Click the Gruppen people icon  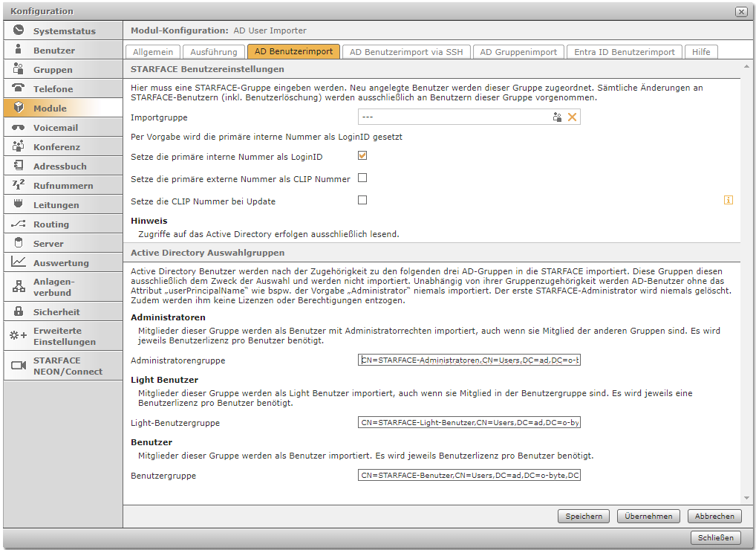point(19,68)
